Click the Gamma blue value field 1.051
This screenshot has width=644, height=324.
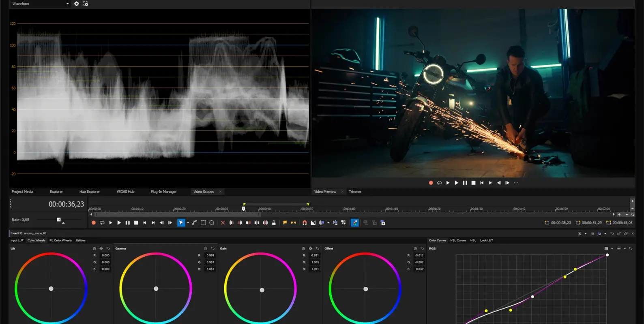(210, 269)
